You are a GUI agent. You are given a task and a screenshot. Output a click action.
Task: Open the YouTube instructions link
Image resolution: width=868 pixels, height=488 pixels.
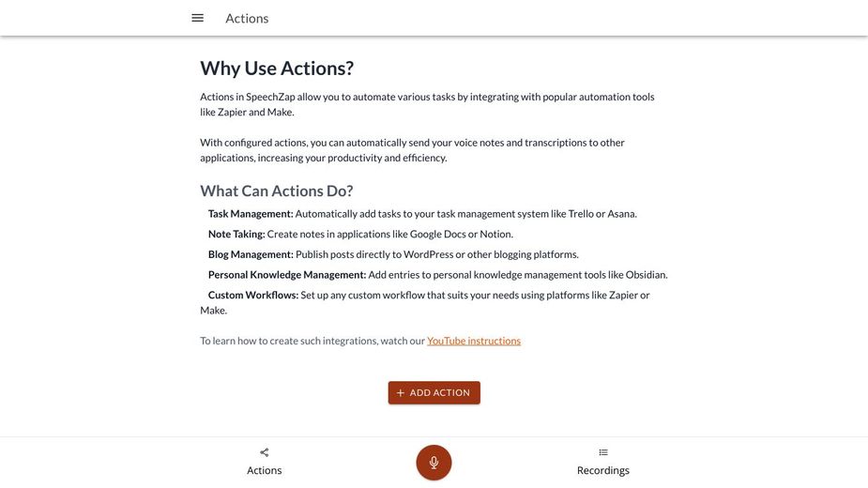(x=474, y=341)
